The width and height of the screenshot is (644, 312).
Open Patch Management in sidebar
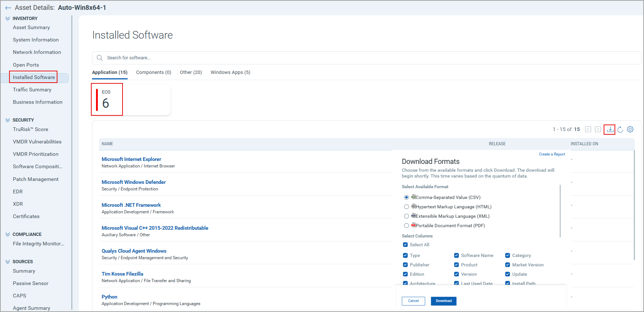click(36, 179)
